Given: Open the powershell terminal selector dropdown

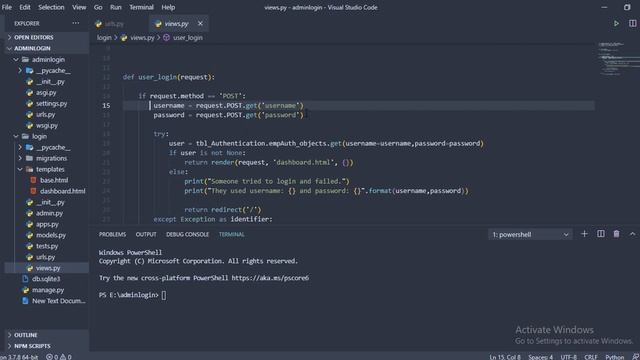Looking at the screenshot, I should click(x=530, y=234).
